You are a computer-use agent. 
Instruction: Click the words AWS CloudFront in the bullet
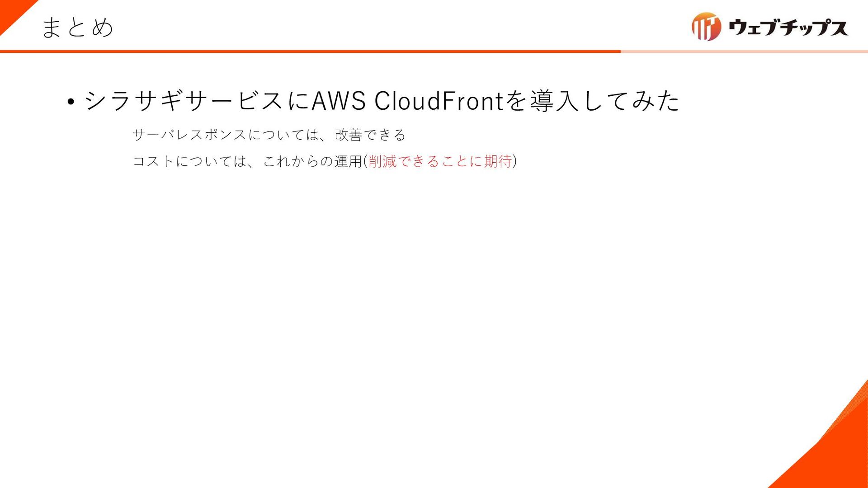[407, 100]
